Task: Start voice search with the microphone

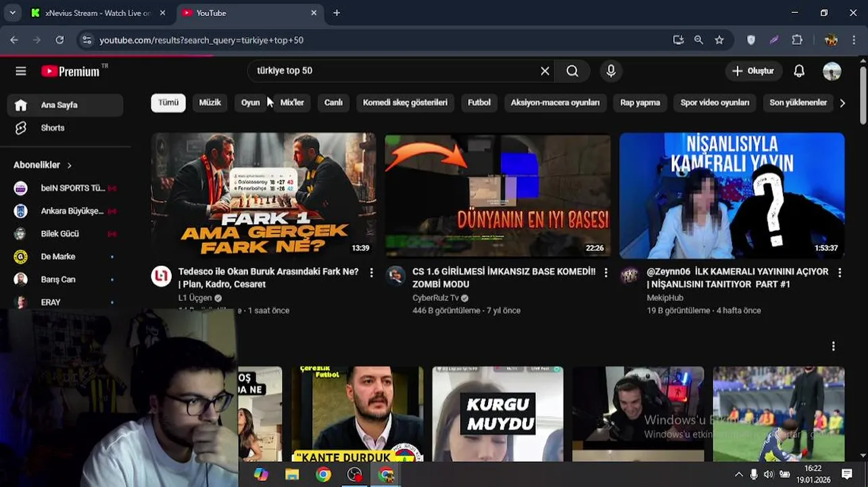Action: (x=611, y=71)
